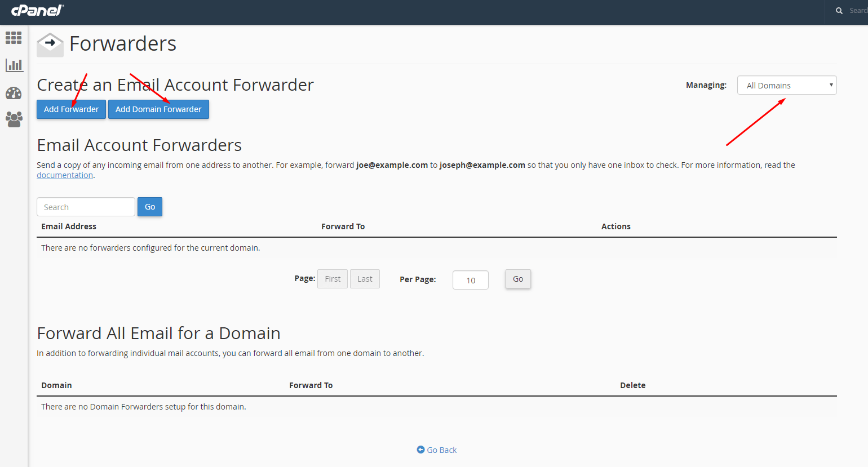This screenshot has height=467, width=868.
Task: Go to the Last page
Action: pyautogui.click(x=365, y=279)
